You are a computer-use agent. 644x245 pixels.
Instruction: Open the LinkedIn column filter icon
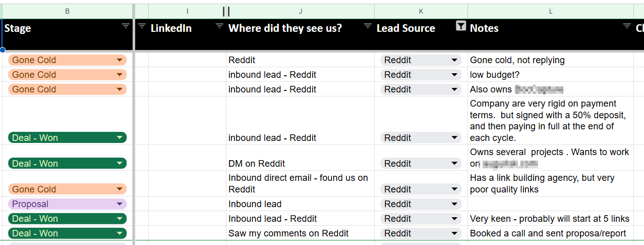(x=219, y=26)
